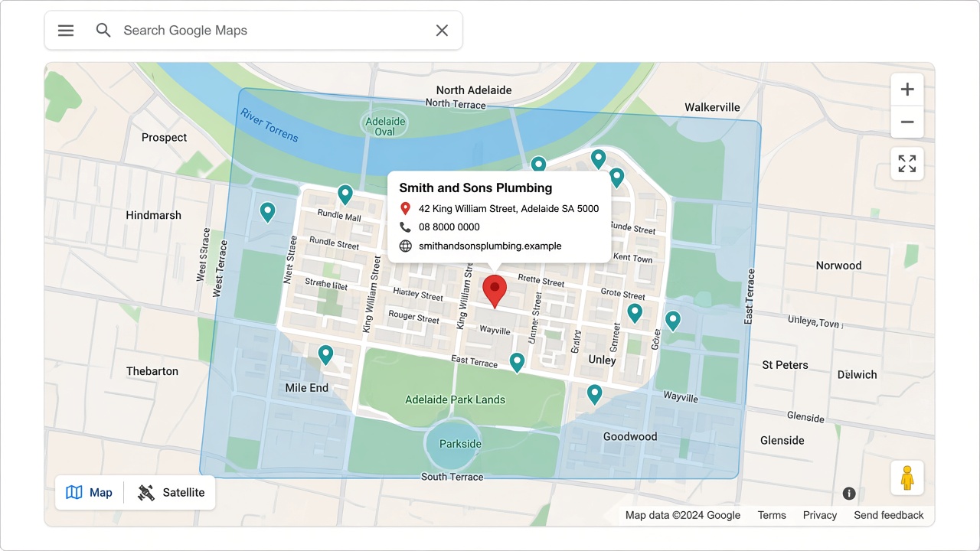Click the St Peters label
This screenshot has width=980, height=551.
786,365
